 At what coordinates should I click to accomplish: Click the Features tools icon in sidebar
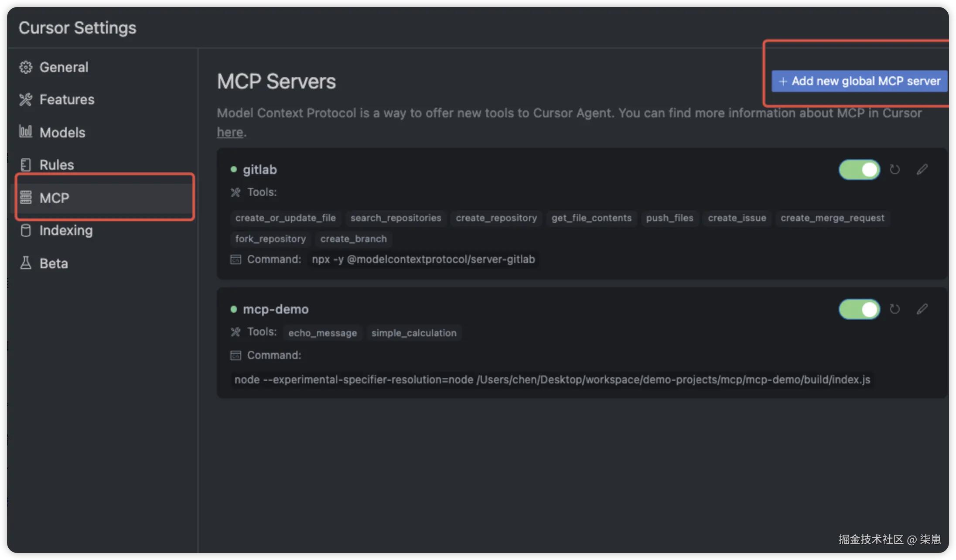point(26,100)
